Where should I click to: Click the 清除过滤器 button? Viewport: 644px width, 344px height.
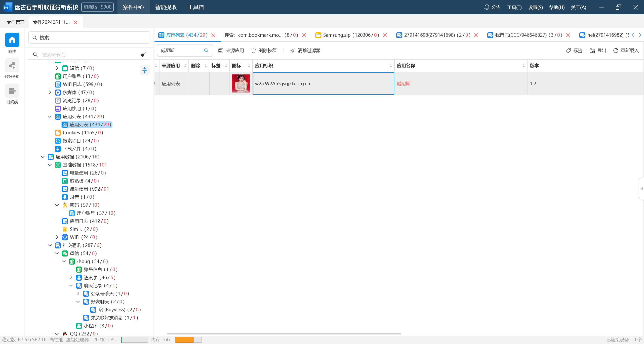(305, 51)
